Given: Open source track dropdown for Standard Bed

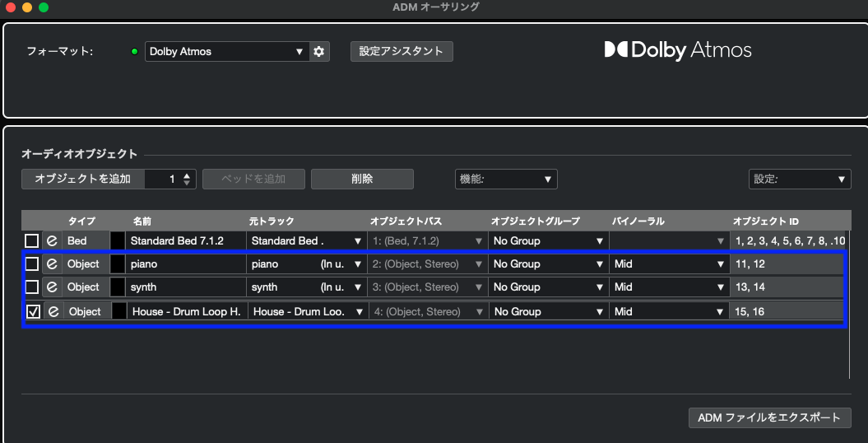Looking at the screenshot, I should tap(307, 241).
